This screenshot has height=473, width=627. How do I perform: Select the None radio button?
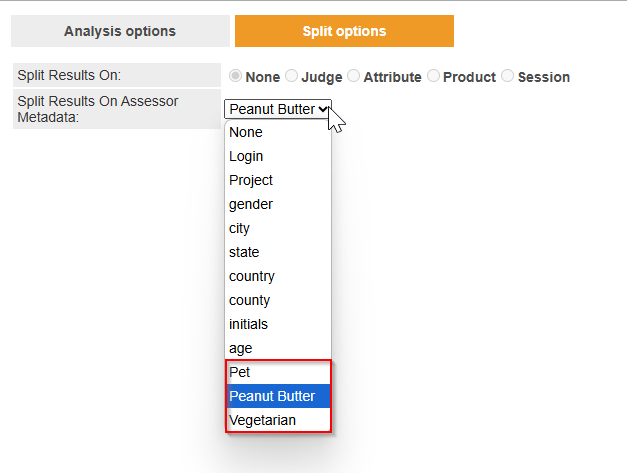pos(236,76)
